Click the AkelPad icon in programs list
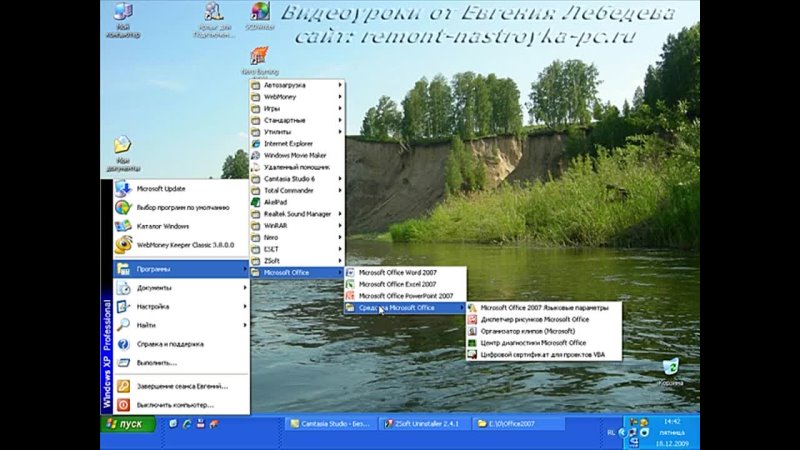Image resolution: width=800 pixels, height=450 pixels. click(x=256, y=202)
